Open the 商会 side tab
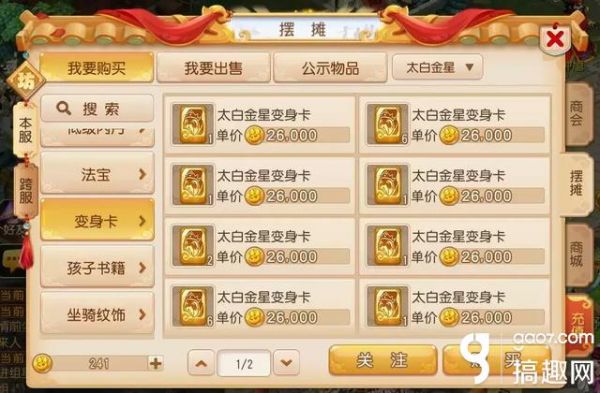The image size is (600, 393). click(577, 114)
